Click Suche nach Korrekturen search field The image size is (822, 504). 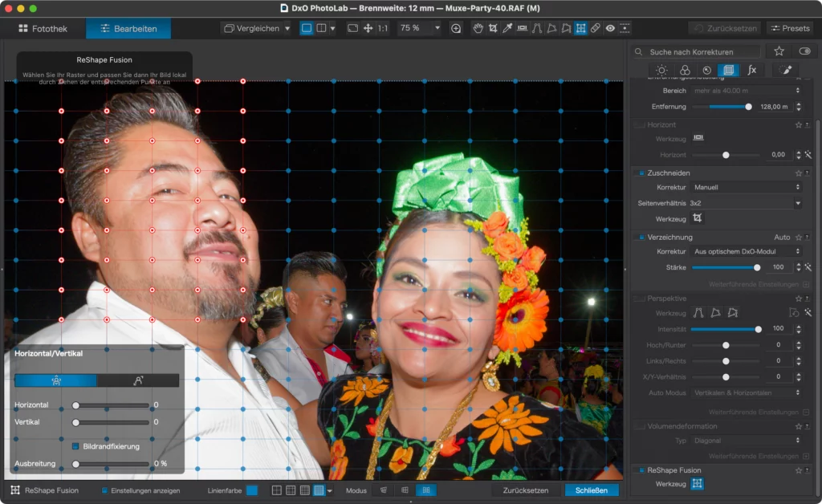(698, 51)
